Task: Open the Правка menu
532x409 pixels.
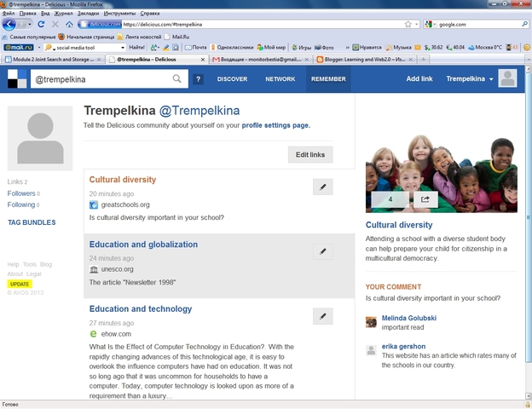Action: (x=27, y=14)
